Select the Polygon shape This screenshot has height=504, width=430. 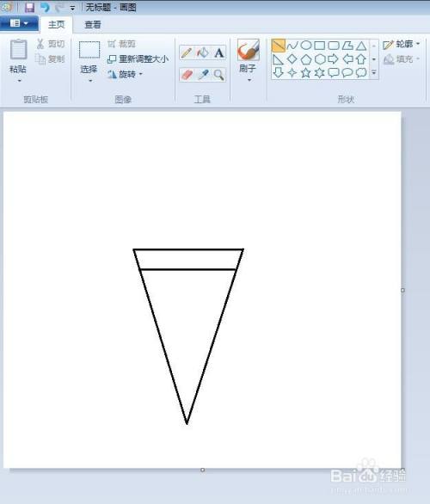[347, 46]
